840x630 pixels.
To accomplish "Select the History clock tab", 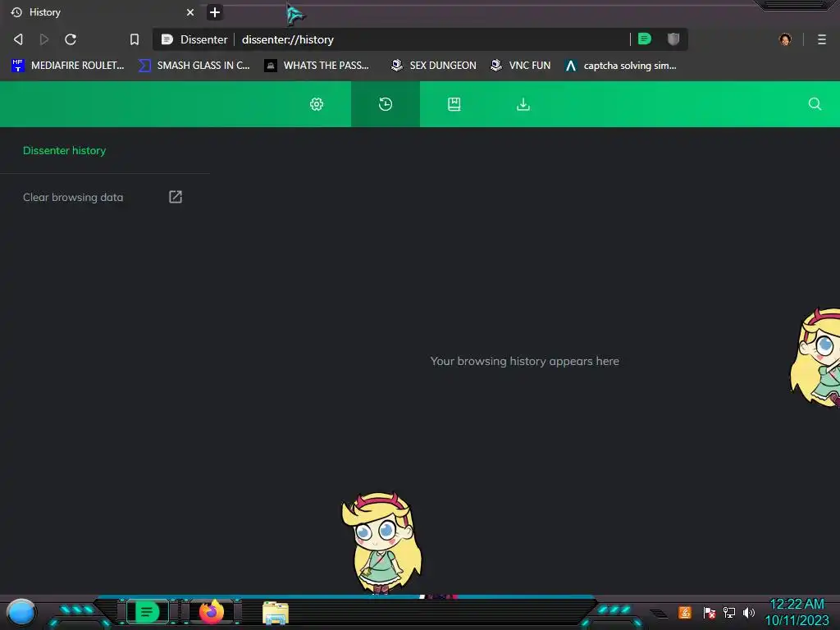I will click(386, 104).
